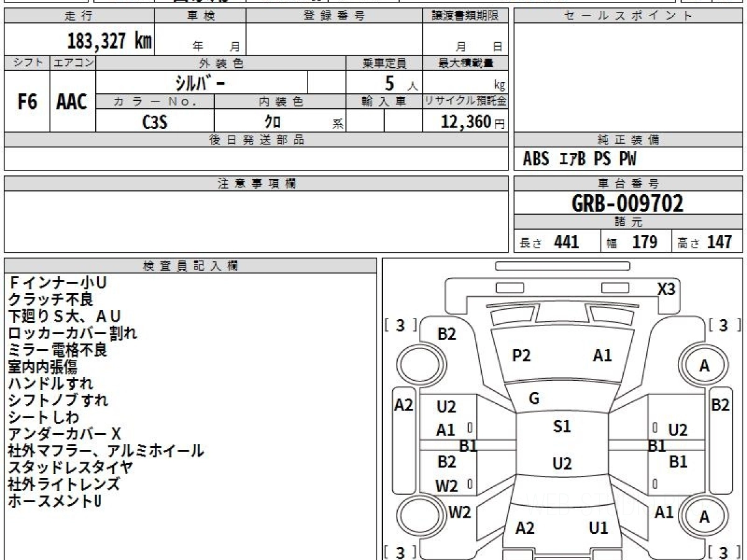Click the 検査員記入欄 section header
Image resolution: width=747 pixels, height=560 pixels.
[x=190, y=266]
